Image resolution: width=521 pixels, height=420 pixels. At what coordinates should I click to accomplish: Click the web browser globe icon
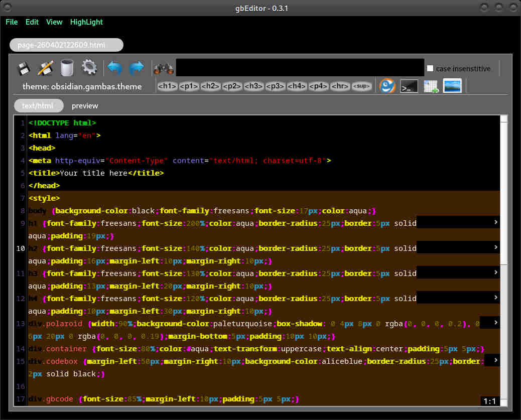tap(387, 86)
